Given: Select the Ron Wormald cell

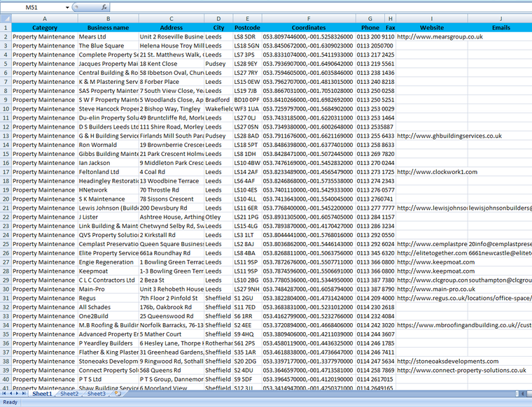Looking at the screenshot, I should click(x=108, y=145).
